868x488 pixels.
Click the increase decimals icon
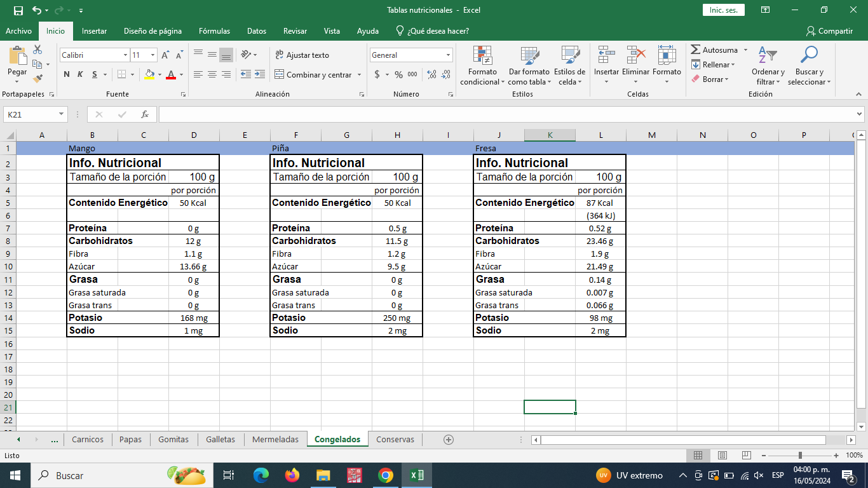coord(432,74)
